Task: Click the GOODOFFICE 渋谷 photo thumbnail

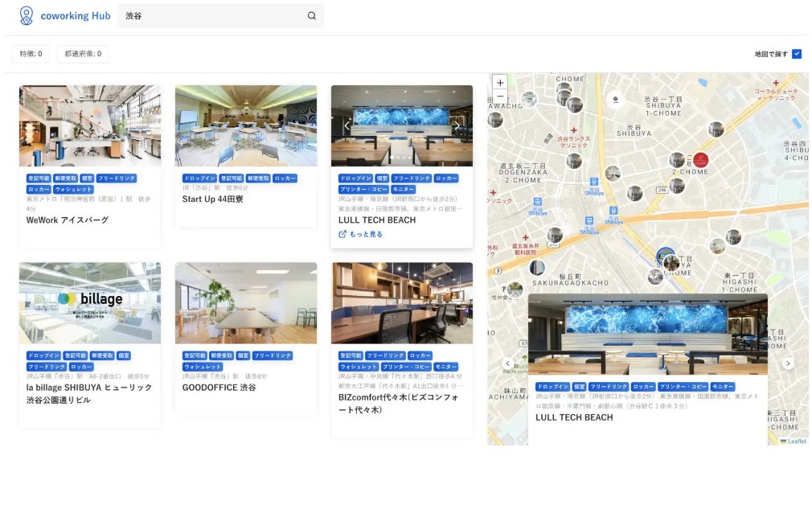Action: pos(246,303)
